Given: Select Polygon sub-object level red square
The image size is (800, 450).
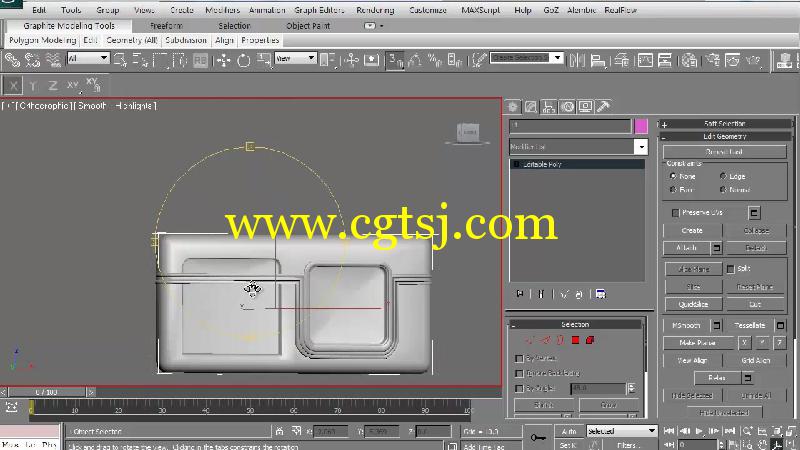Looking at the screenshot, I should [x=576, y=340].
